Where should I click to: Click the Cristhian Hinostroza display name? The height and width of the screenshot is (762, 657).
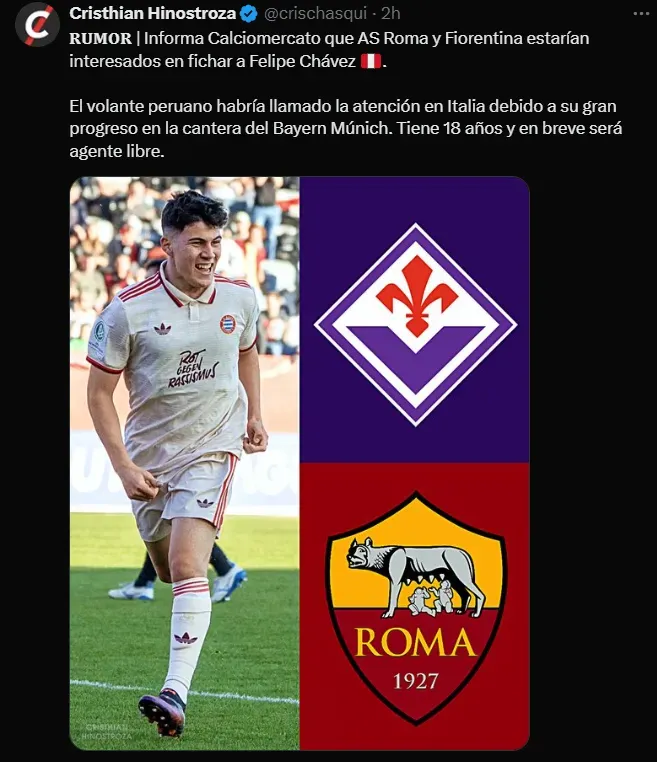[x=153, y=14]
